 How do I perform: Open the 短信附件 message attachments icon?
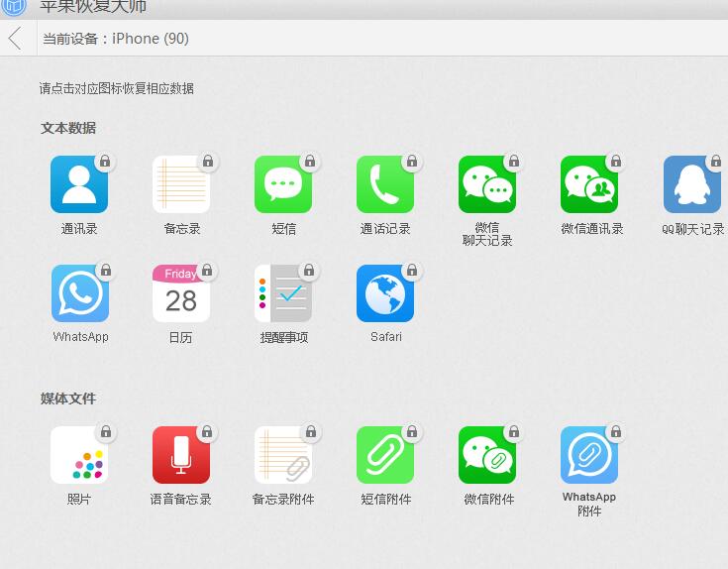tap(385, 455)
